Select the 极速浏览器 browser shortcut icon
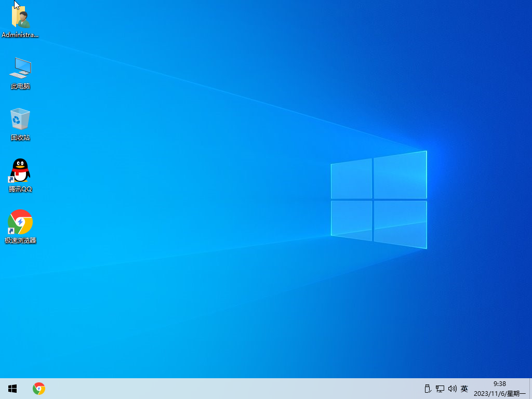The height and width of the screenshot is (399, 532). [x=20, y=222]
